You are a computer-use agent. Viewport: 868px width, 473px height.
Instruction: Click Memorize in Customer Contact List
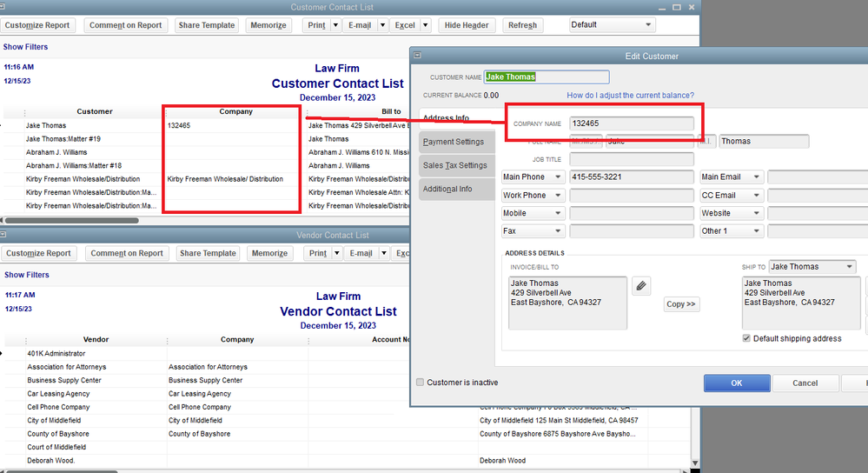tap(268, 25)
